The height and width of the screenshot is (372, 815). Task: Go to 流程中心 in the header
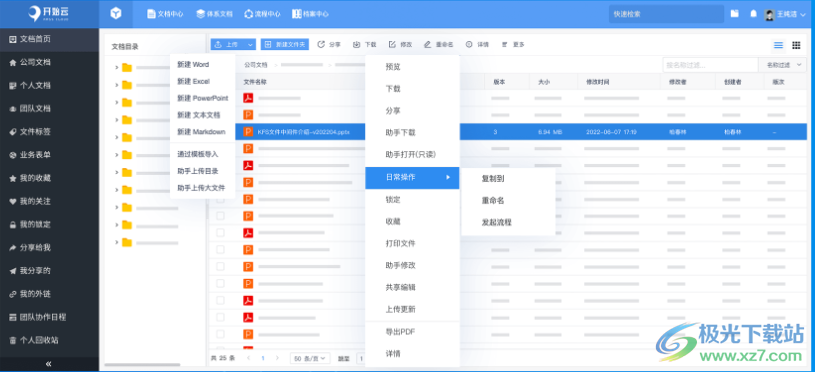tap(262, 15)
